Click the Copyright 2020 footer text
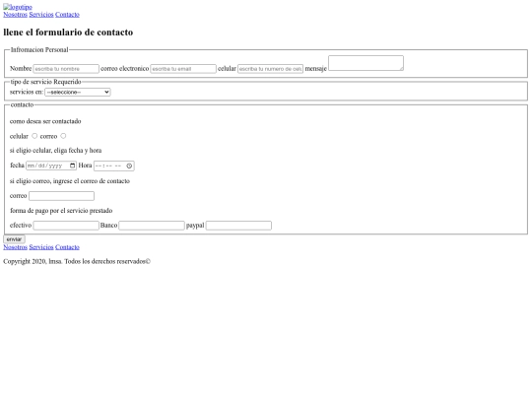Screen dimensions: 532x399 [x=77, y=262]
